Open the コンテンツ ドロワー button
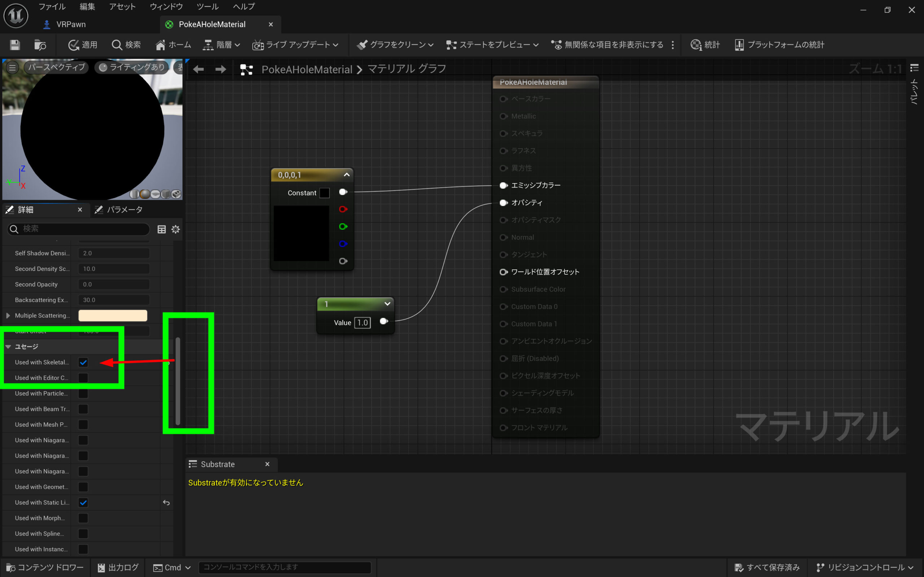924x577 pixels. (x=45, y=568)
